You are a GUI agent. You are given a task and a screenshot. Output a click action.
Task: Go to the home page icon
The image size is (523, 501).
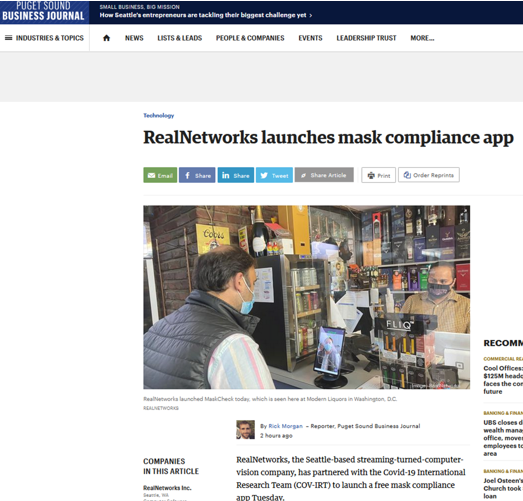point(106,38)
